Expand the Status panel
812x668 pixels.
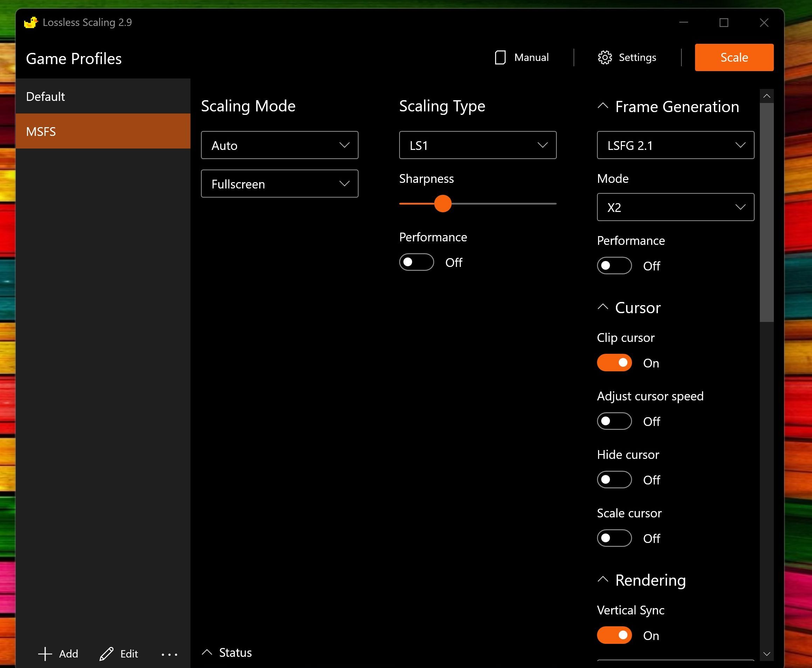208,652
